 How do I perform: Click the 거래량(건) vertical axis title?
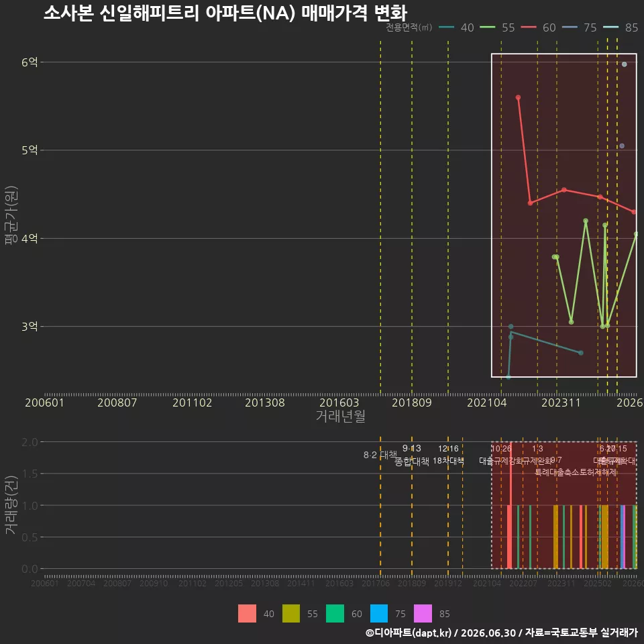tap(11, 505)
